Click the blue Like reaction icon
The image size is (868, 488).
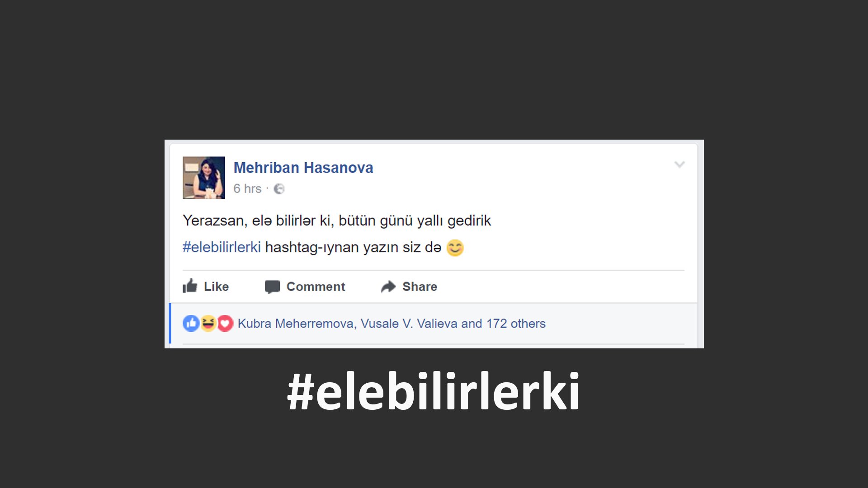click(191, 324)
